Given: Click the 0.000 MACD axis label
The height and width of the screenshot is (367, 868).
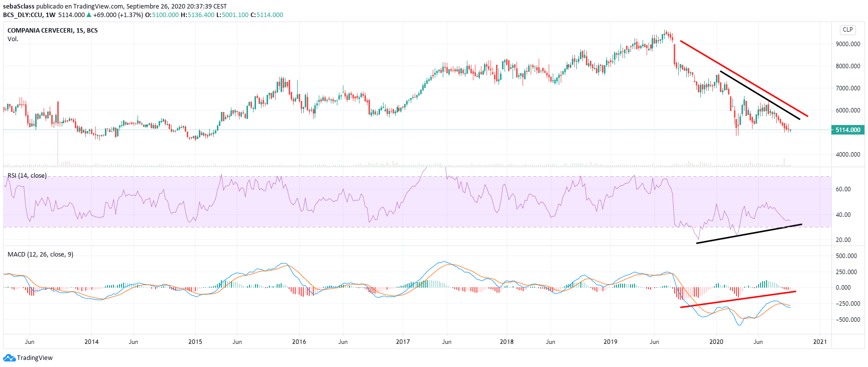Looking at the screenshot, I should tap(843, 288).
